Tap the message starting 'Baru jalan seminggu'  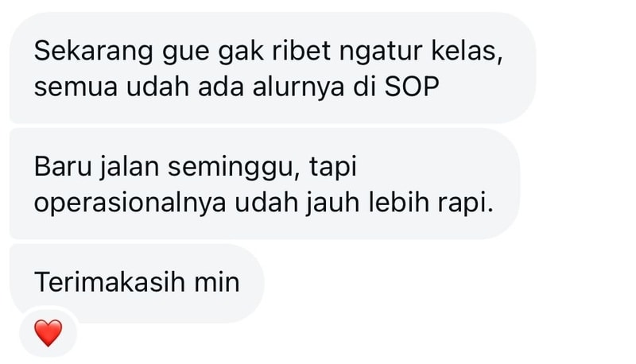click(265, 184)
